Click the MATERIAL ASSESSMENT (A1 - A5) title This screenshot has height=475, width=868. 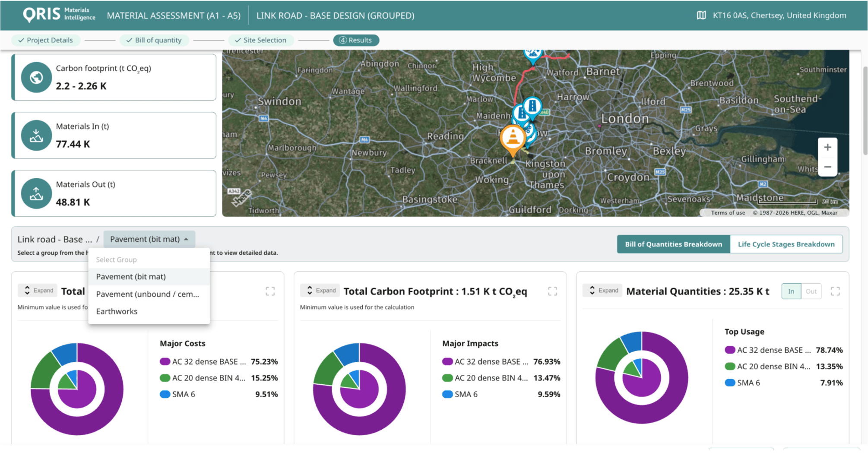(x=174, y=16)
